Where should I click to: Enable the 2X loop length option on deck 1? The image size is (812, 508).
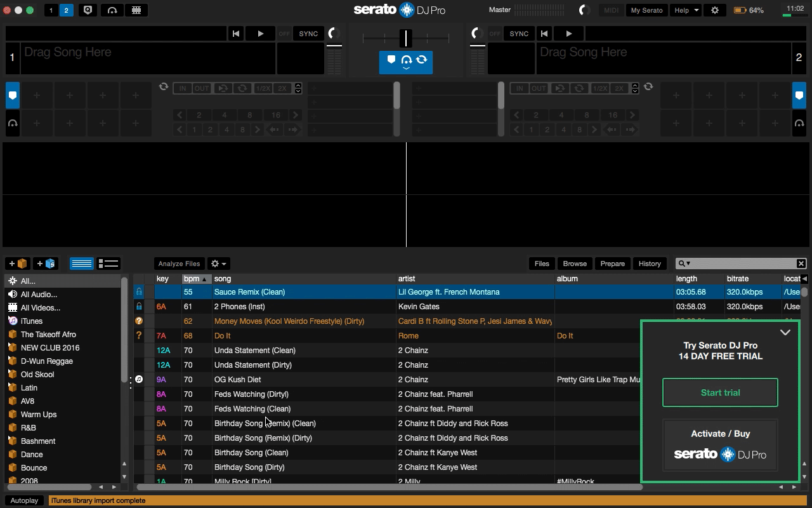coord(283,88)
